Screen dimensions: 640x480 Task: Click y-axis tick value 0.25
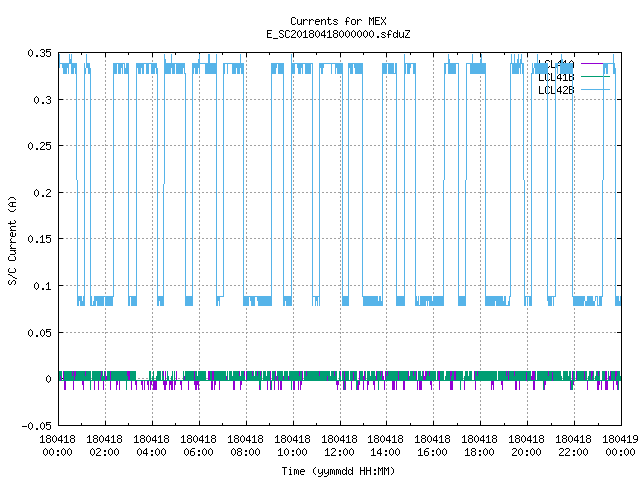coord(40,146)
